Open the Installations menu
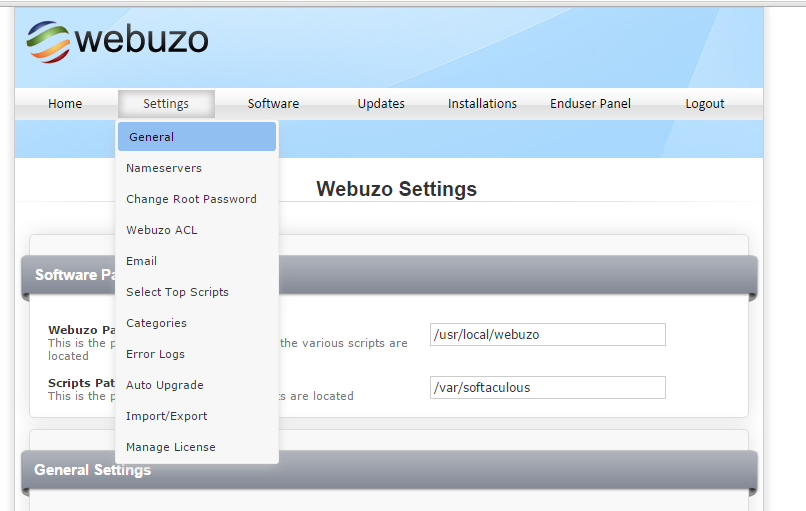Image resolution: width=806 pixels, height=511 pixels. pos(482,104)
